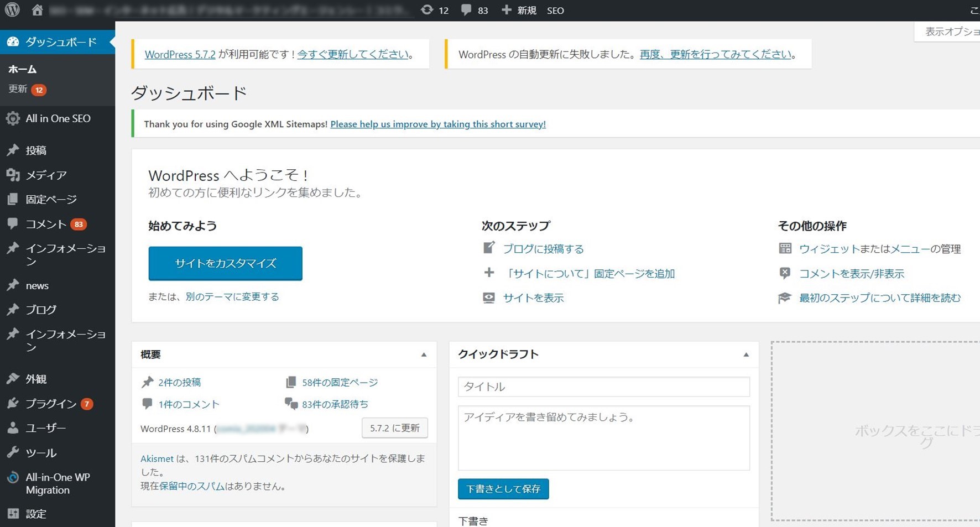Image resolution: width=980 pixels, height=527 pixels.
Task: Click the All in One SEO gear icon
Action: (13, 118)
